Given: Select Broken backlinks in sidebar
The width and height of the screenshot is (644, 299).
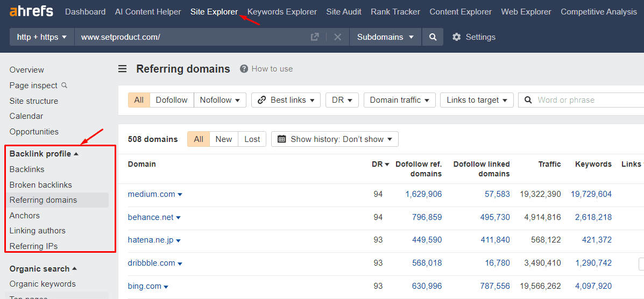Looking at the screenshot, I should 40,184.
